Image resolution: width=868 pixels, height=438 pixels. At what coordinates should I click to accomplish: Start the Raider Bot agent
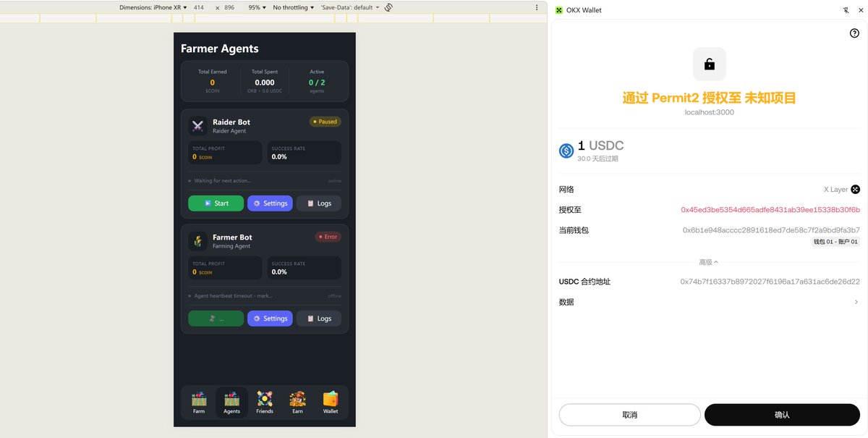coord(216,203)
